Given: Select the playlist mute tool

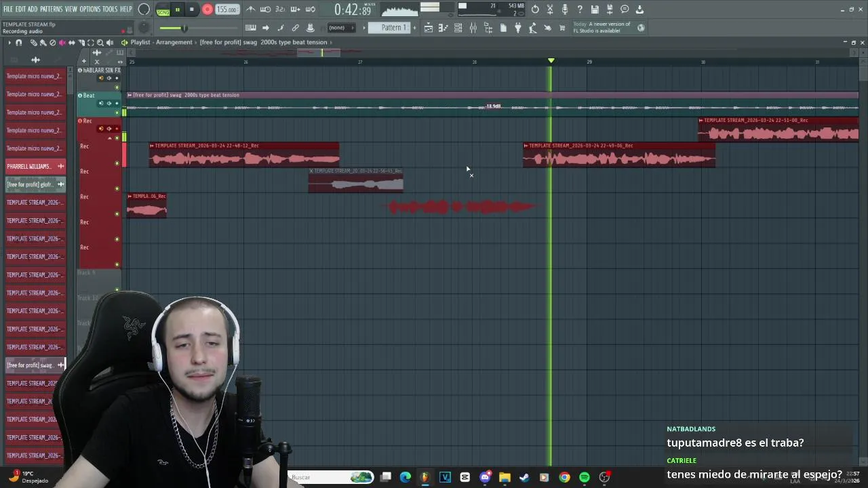Looking at the screenshot, I should (x=62, y=43).
